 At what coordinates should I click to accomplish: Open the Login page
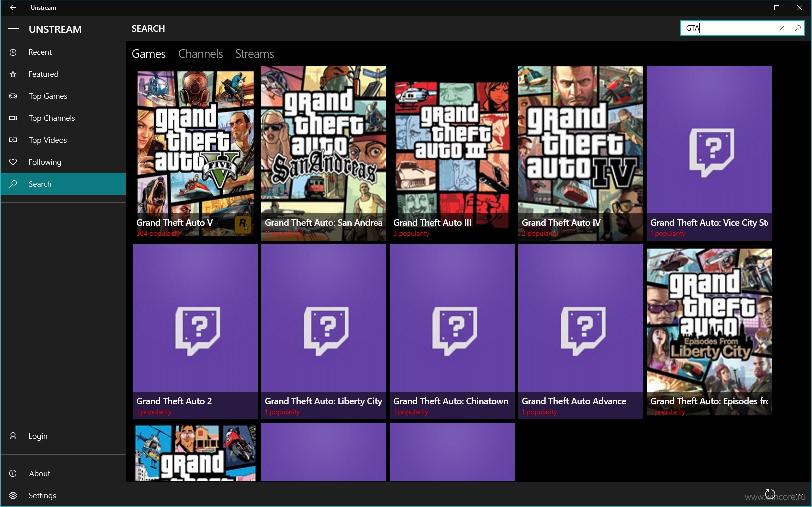coord(63,436)
